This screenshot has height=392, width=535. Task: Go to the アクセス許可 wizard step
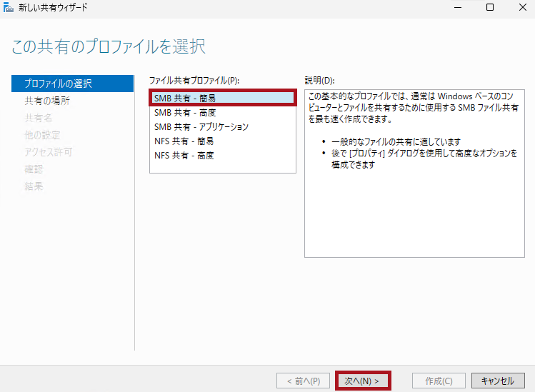(49, 152)
